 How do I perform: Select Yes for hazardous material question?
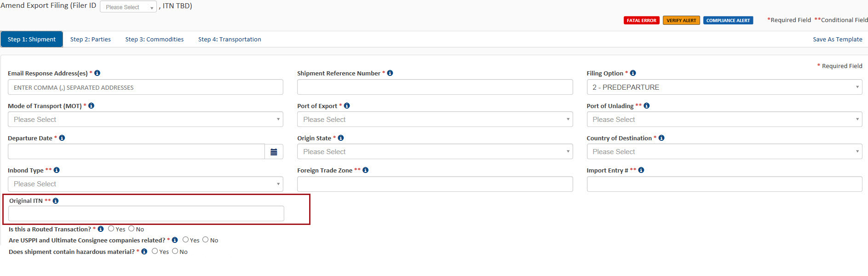point(155,251)
